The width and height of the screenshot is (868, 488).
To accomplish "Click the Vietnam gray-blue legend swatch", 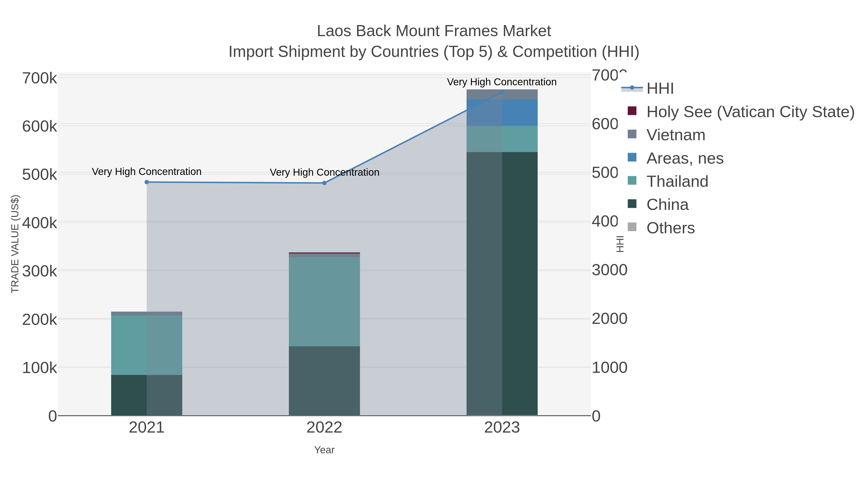I will click(x=632, y=134).
